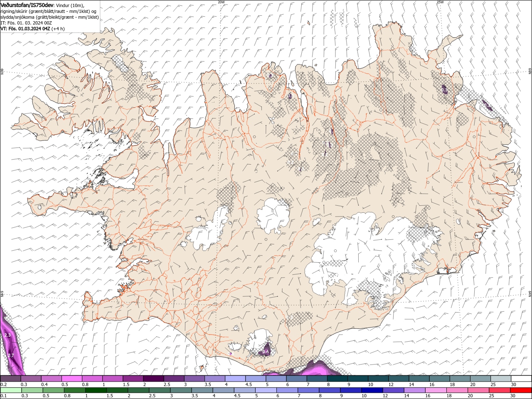Pick the medium green 0.8 swatch in rain scale
Viewport: 532px width, 399px height.
pos(74,390)
